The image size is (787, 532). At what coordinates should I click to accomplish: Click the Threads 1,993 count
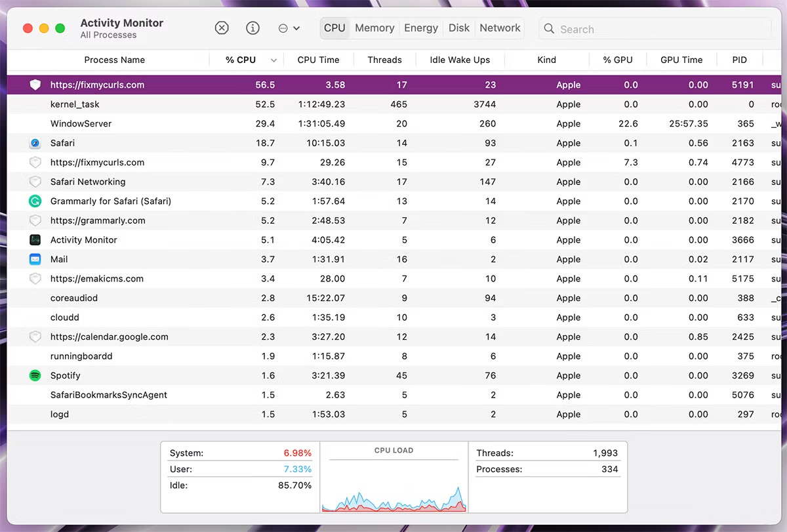[x=605, y=453]
